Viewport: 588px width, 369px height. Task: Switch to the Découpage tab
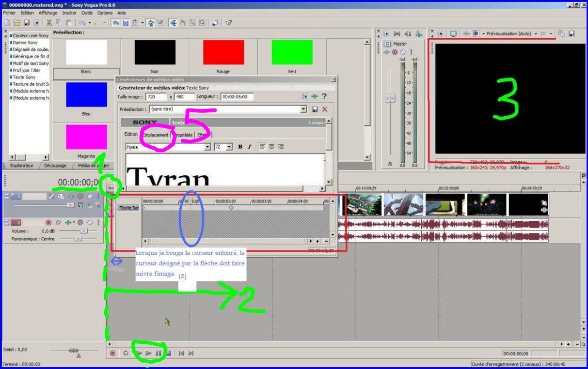(55, 166)
